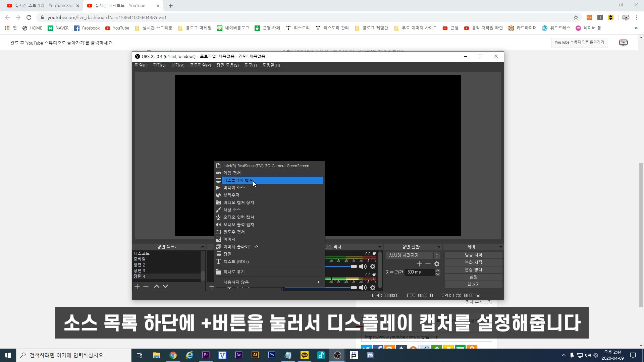
Task: Move the scene up with the arrow
Action: click(157, 286)
